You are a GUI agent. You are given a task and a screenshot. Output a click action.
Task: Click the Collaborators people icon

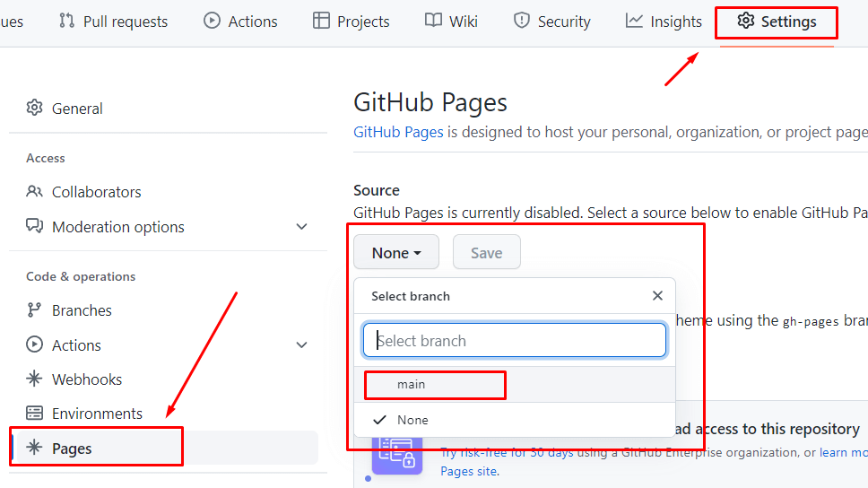coord(34,191)
